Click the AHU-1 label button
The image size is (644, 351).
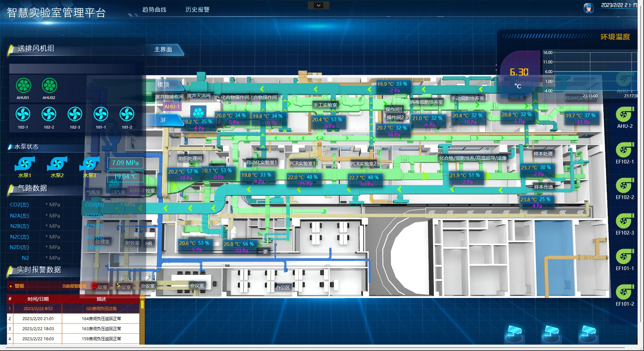[172, 107]
